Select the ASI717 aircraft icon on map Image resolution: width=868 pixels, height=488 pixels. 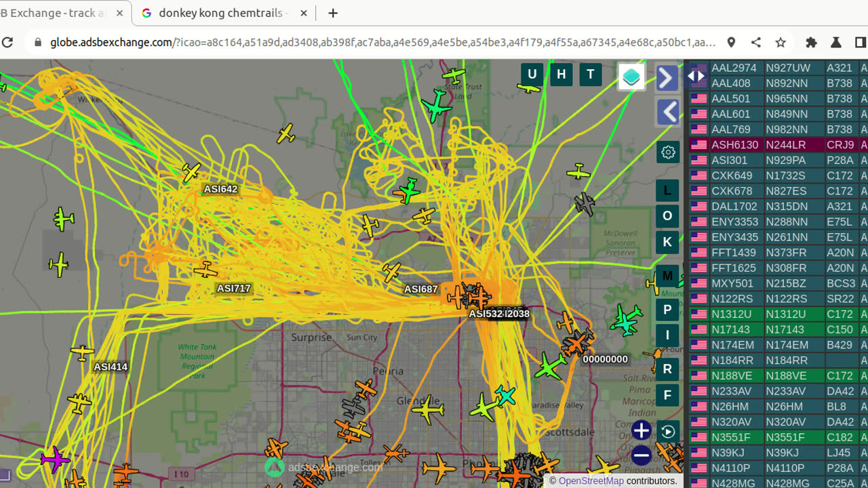[x=205, y=270]
